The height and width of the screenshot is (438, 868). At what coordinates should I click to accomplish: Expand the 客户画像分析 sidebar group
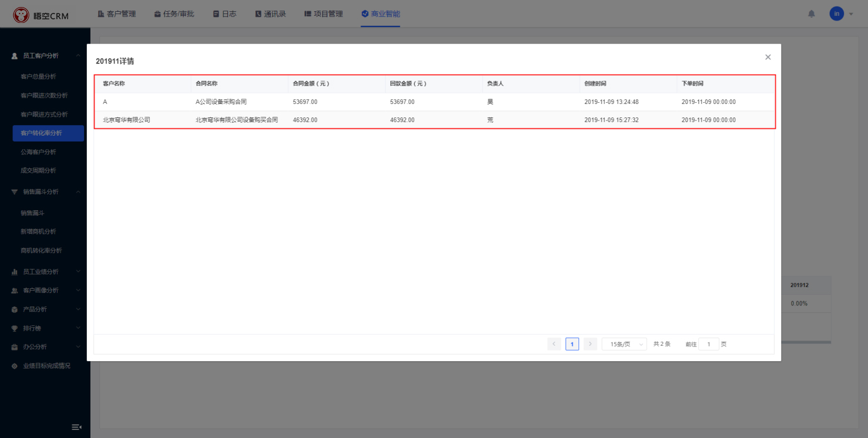(45, 291)
